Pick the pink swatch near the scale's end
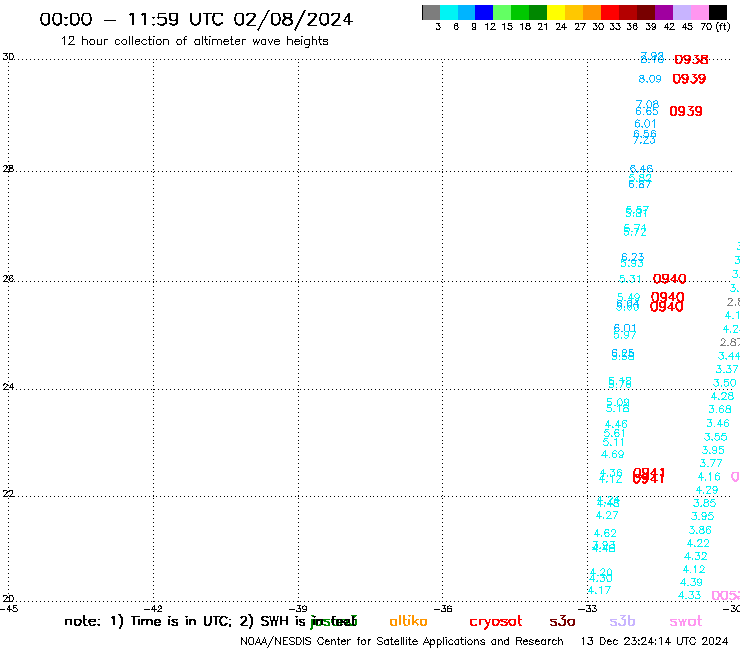The height and width of the screenshot is (650, 740). [x=700, y=12]
